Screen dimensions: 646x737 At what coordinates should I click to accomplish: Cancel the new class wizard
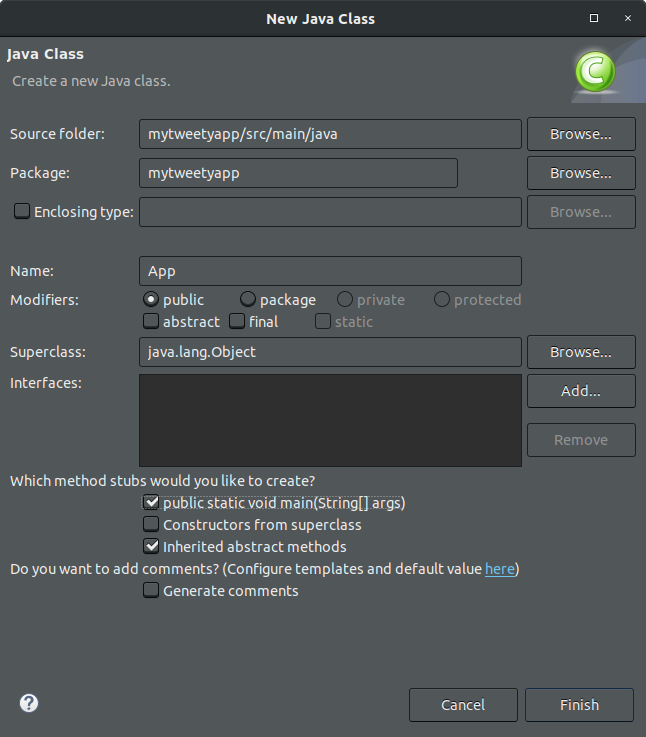point(463,705)
